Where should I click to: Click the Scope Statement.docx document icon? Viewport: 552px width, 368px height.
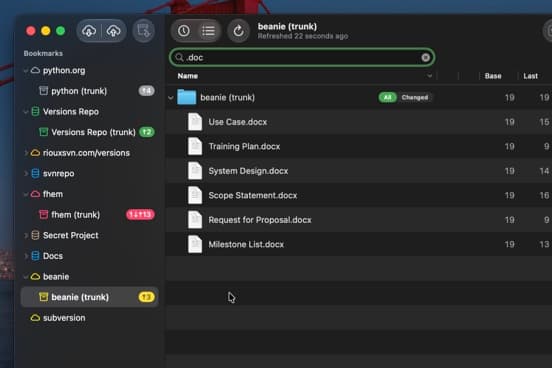(195, 195)
